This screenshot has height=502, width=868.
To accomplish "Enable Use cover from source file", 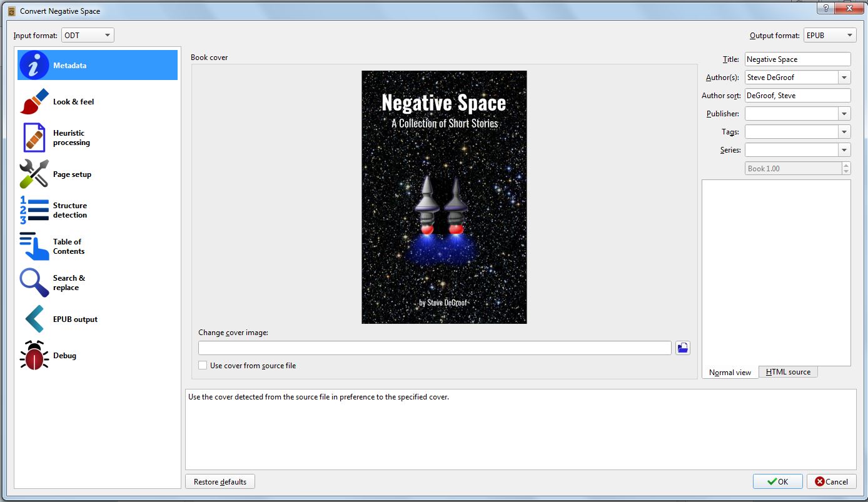I will coord(203,364).
